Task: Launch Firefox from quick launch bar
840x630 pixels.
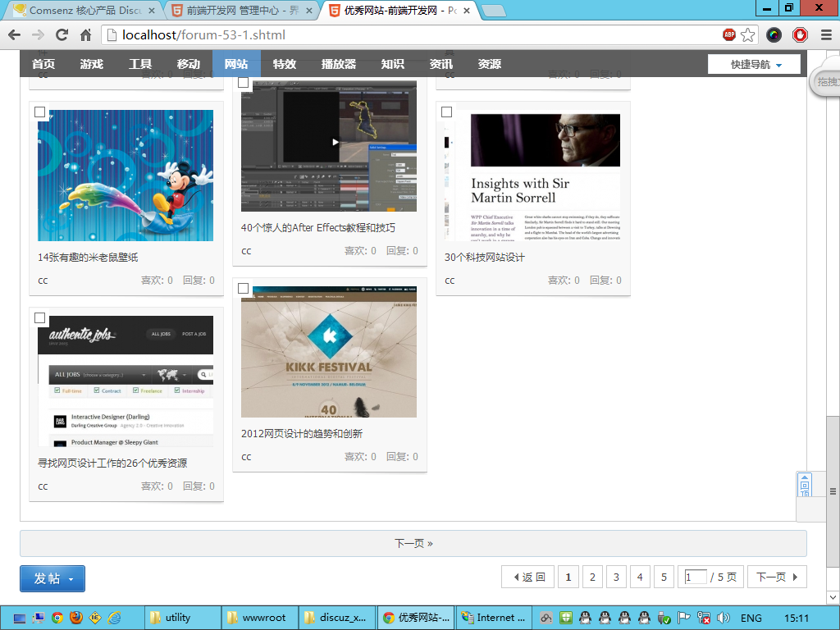Action: (x=76, y=619)
